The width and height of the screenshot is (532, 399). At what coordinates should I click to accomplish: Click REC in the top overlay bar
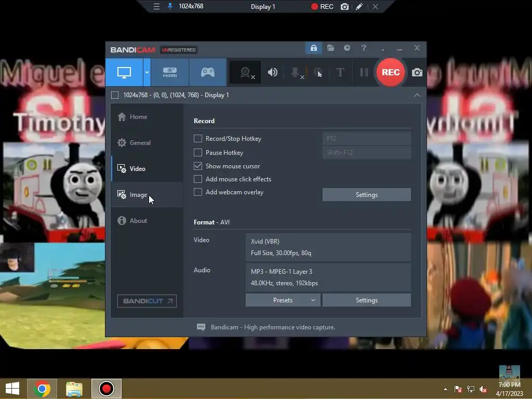pyautogui.click(x=322, y=6)
